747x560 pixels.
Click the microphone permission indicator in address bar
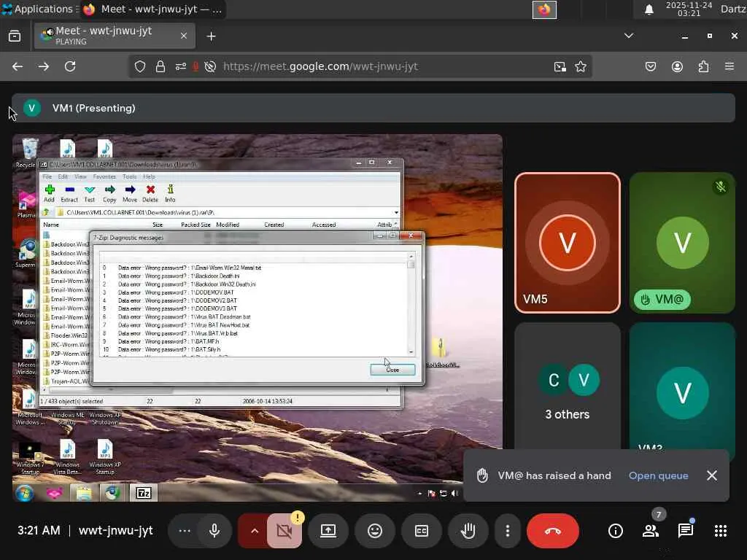196,66
